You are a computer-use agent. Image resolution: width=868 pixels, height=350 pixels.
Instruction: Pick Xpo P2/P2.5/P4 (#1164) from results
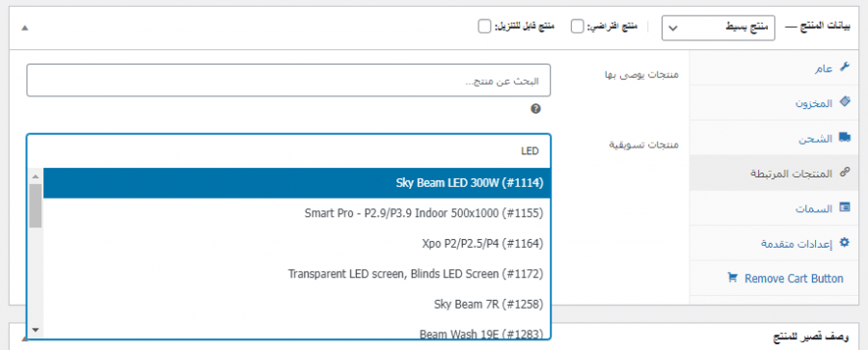pos(297,243)
